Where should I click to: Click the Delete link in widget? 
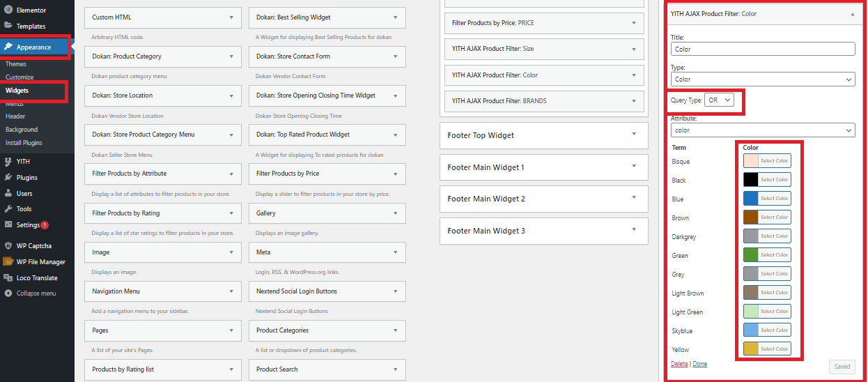[679, 364]
